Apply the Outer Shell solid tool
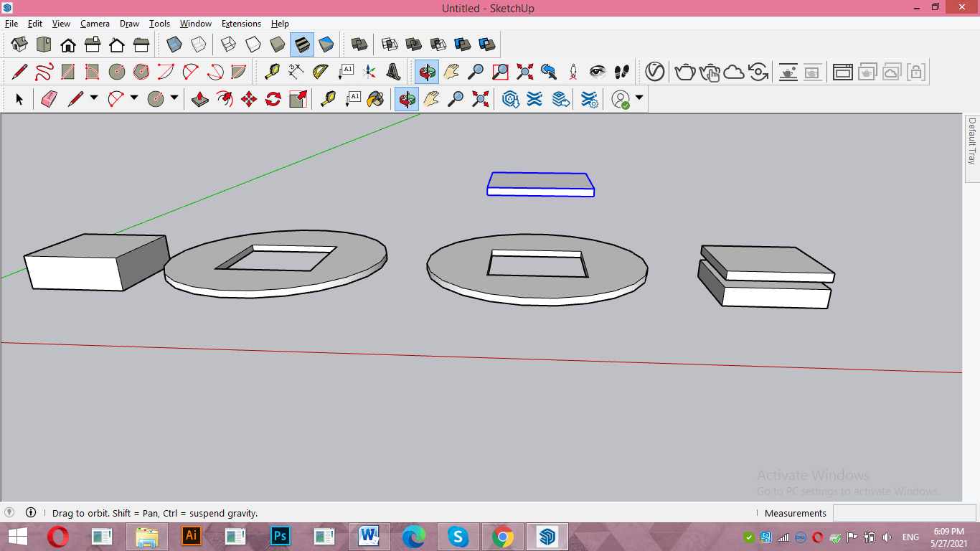The height and width of the screenshot is (551, 980). tap(359, 44)
